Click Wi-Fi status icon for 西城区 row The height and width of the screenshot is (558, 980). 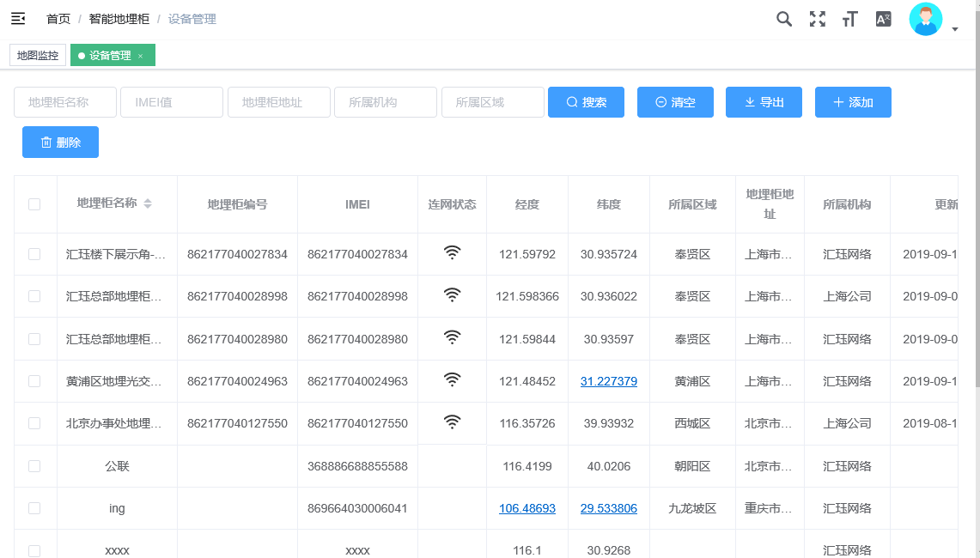point(452,422)
